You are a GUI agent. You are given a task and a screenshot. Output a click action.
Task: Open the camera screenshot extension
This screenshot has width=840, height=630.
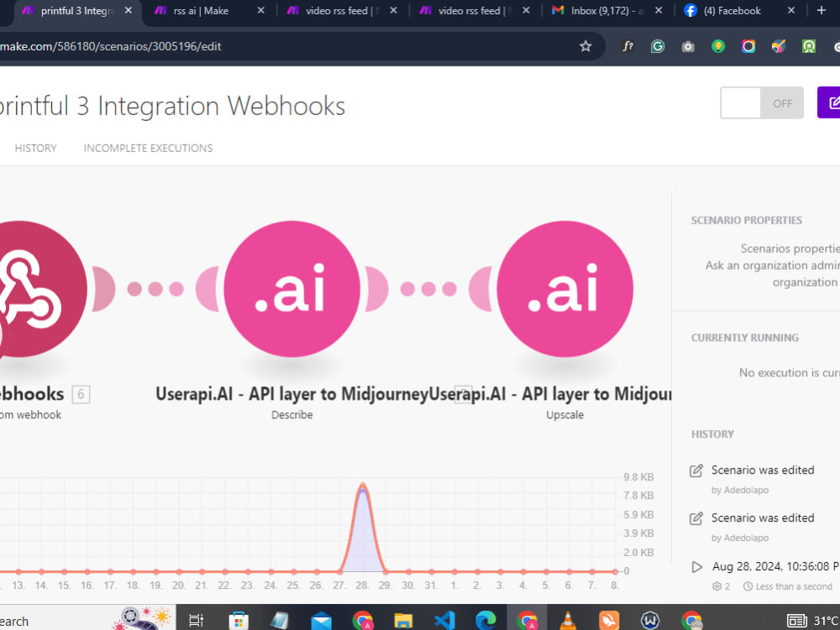click(688, 46)
